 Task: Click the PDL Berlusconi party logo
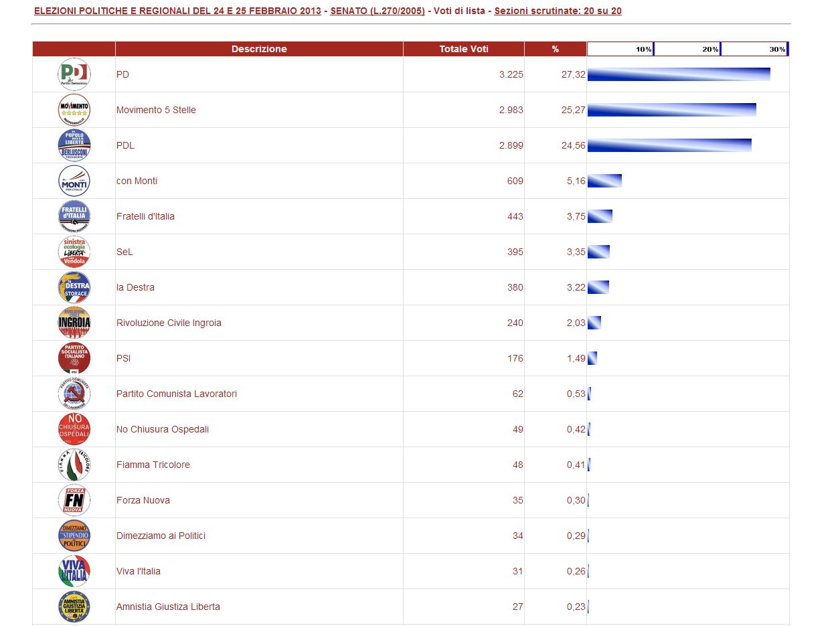(74, 145)
